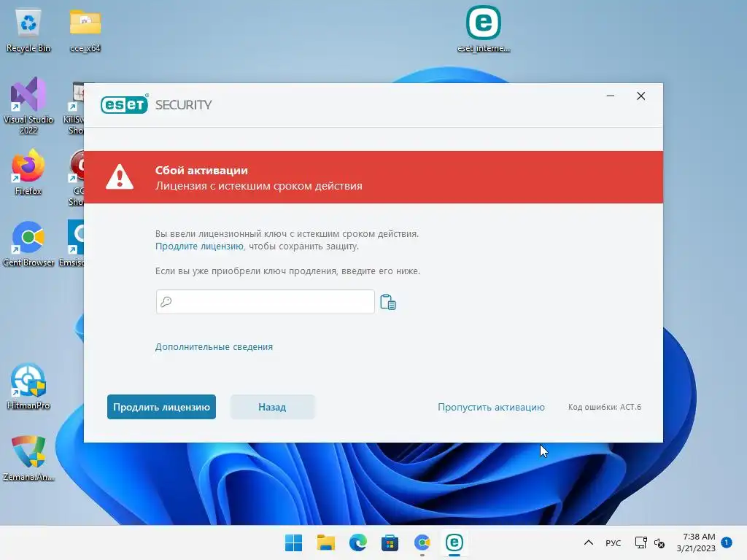Minimize the ESET Security dialog
The width and height of the screenshot is (747, 560).
[611, 96]
